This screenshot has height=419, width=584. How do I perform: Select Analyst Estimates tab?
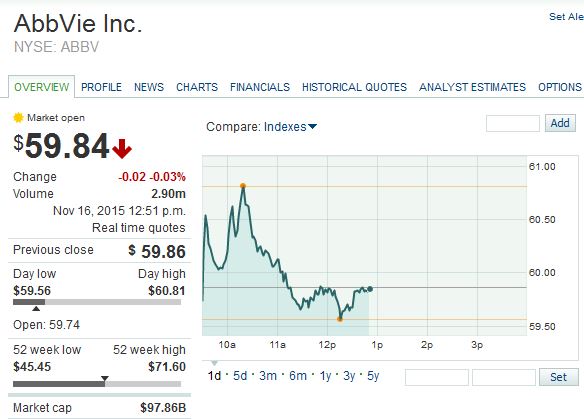[472, 87]
